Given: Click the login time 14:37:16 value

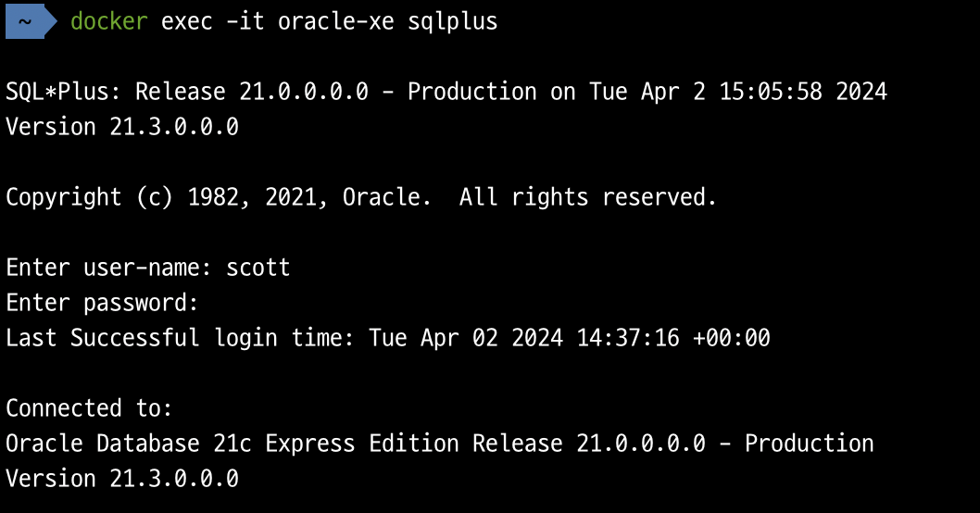Looking at the screenshot, I should (627, 338).
